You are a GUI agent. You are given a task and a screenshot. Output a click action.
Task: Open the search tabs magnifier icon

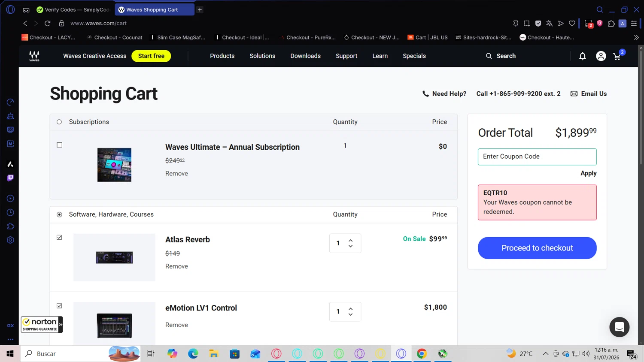pyautogui.click(x=600, y=9)
